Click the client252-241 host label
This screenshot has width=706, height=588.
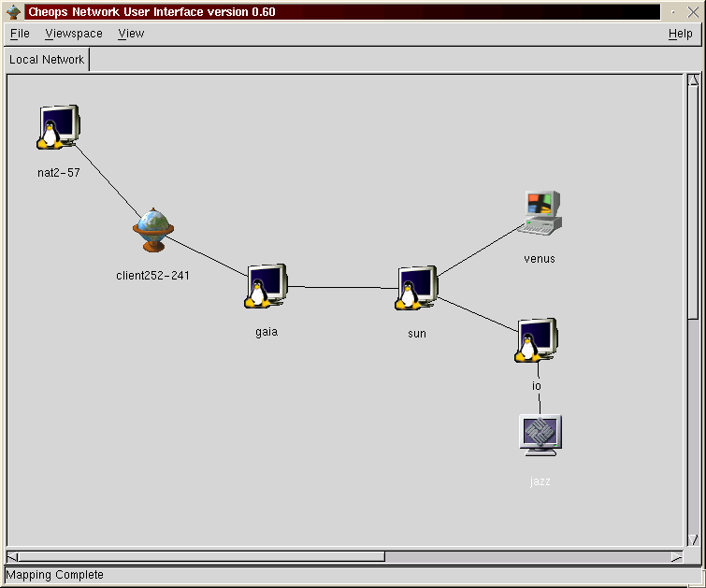coord(152,276)
